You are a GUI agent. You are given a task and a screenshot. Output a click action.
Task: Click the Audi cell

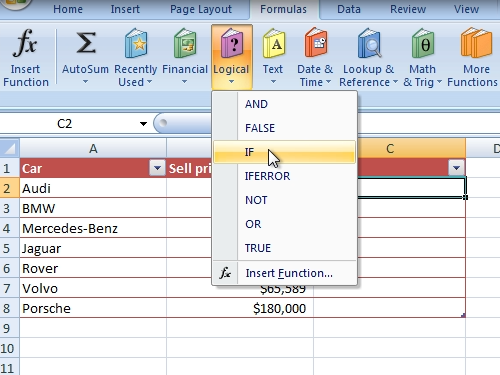click(x=93, y=188)
